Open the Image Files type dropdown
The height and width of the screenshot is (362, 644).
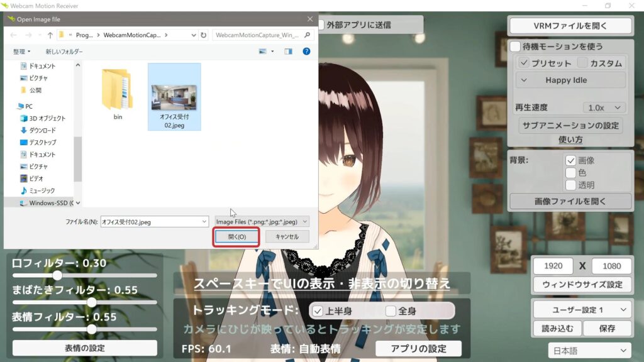point(262,222)
